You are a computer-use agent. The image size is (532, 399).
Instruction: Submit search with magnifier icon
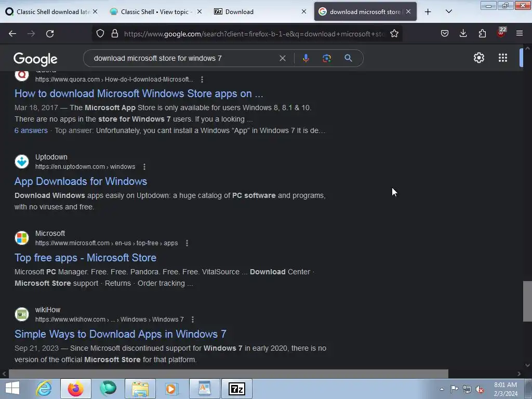point(348,58)
